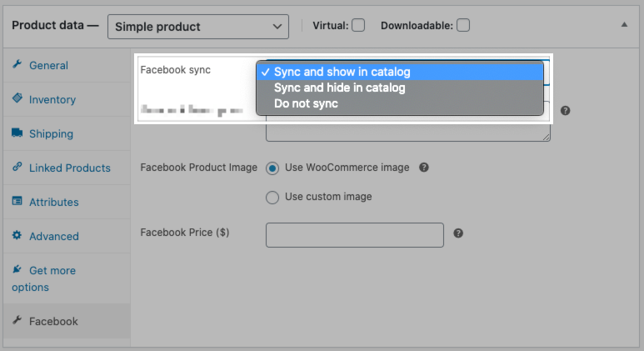Choose Do not sync option
644x351 pixels.
click(400, 103)
